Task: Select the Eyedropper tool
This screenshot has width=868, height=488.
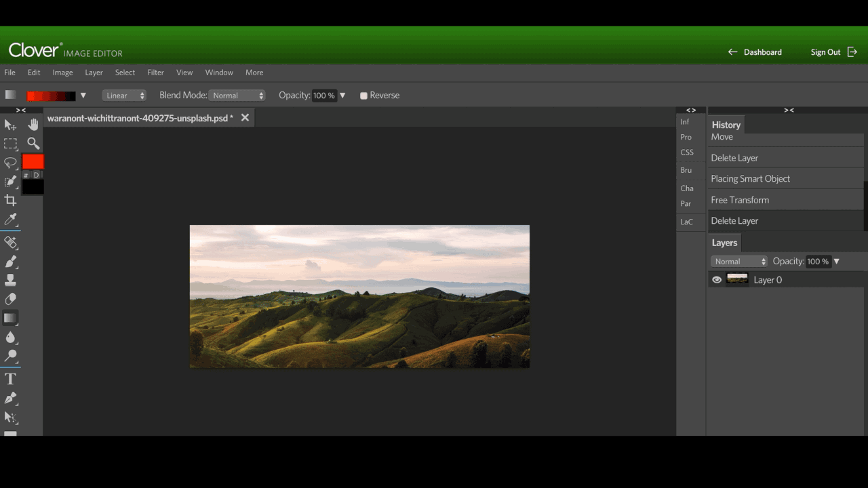Action: click(x=10, y=220)
